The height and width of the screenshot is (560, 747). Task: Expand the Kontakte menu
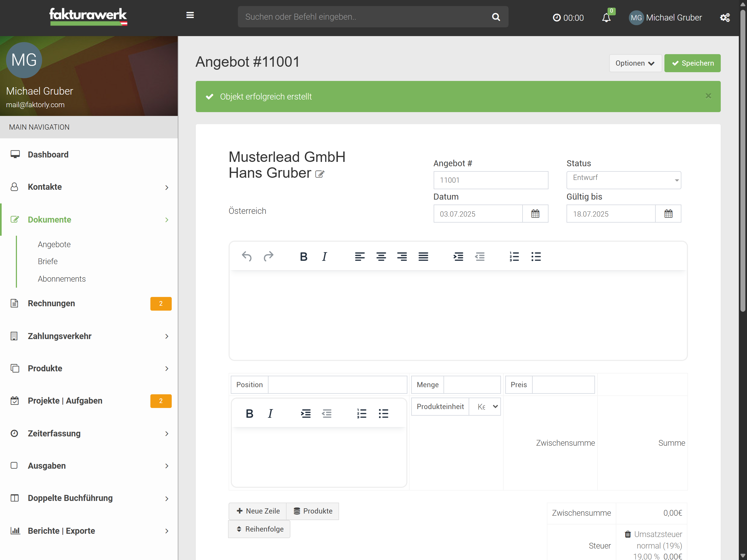(89, 187)
